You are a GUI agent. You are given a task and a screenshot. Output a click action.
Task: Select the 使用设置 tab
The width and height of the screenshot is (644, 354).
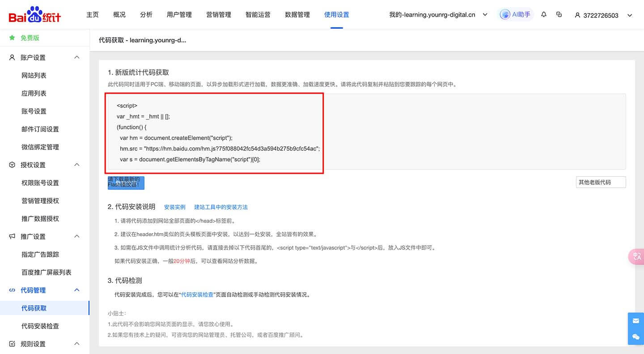[337, 15]
